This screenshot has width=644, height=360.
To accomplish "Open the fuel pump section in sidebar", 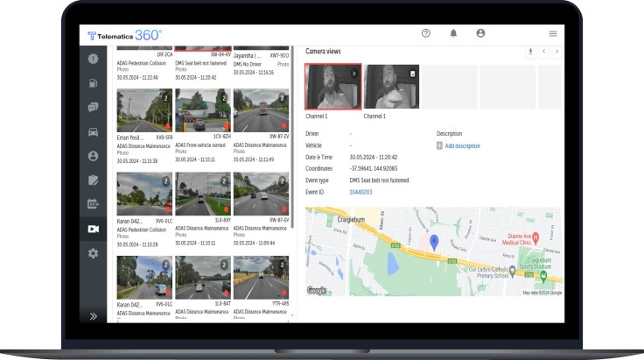I will point(94,83).
